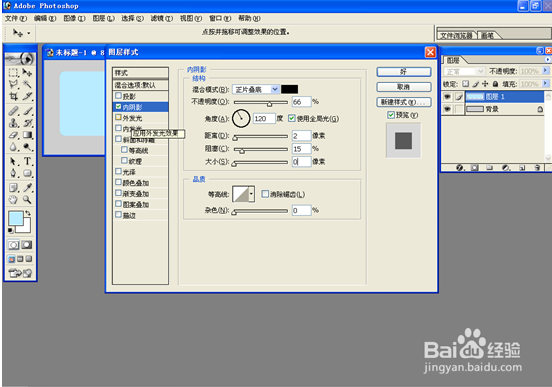Open the 编辑 menu
Screen dimensions: 552x387
point(45,18)
